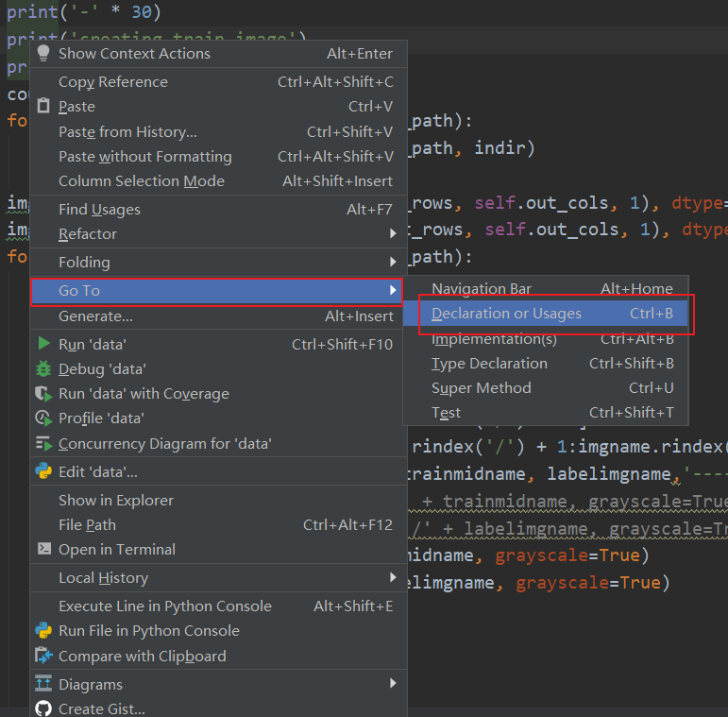Click the GitHub icon beside Create Gist...
Image resolution: width=728 pixels, height=717 pixels.
pyautogui.click(x=43, y=708)
